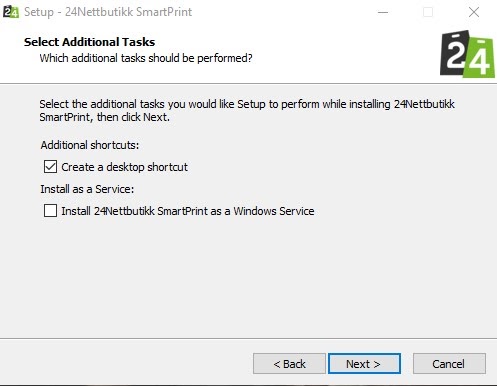497x386 pixels.
Task: Click the instruction paragraph mentioning "then click Next"
Action: pos(247,110)
